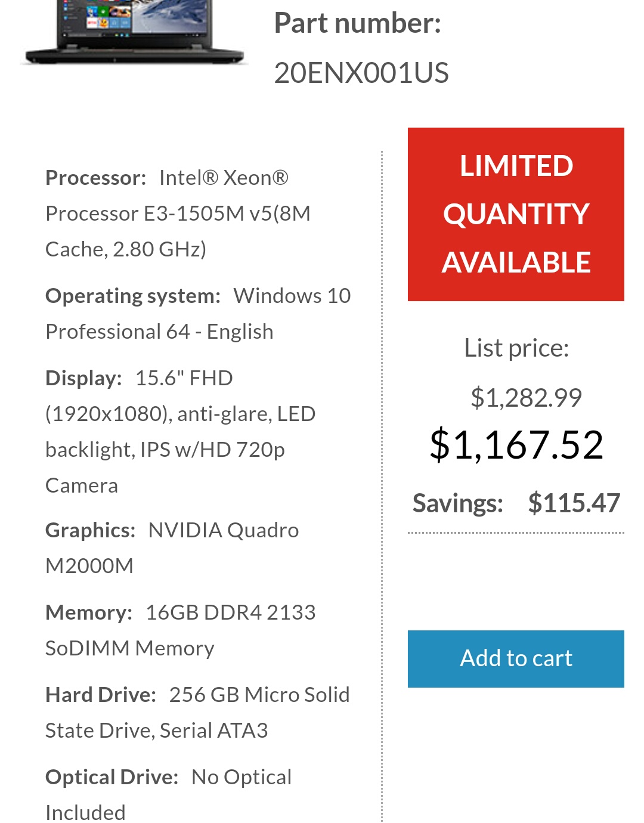Click the Processor specification label
Screen dimensions: 644x823
pyautogui.click(x=96, y=178)
